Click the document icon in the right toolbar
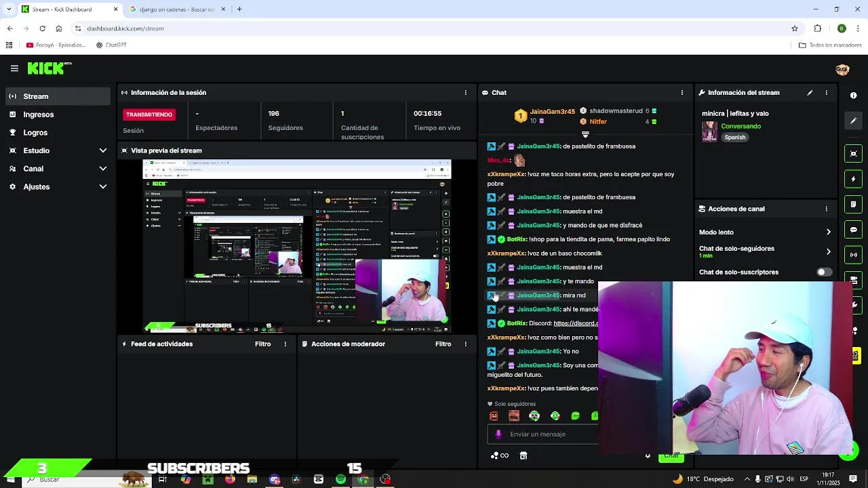Viewport: 868px width, 488px height. click(853, 204)
